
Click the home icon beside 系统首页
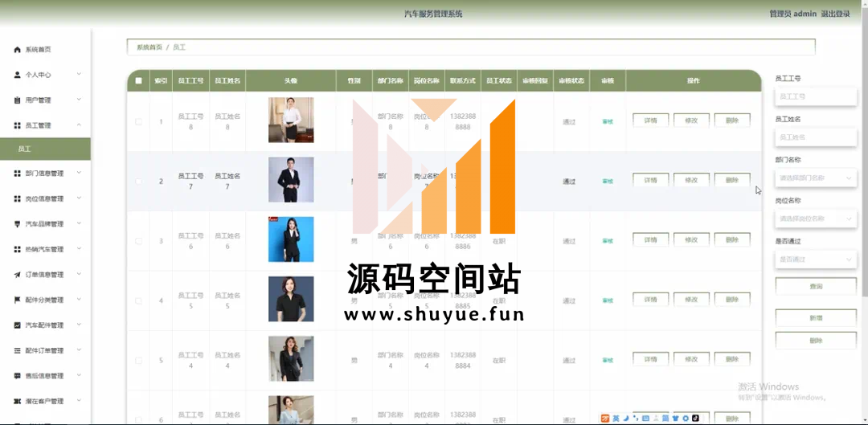point(17,50)
